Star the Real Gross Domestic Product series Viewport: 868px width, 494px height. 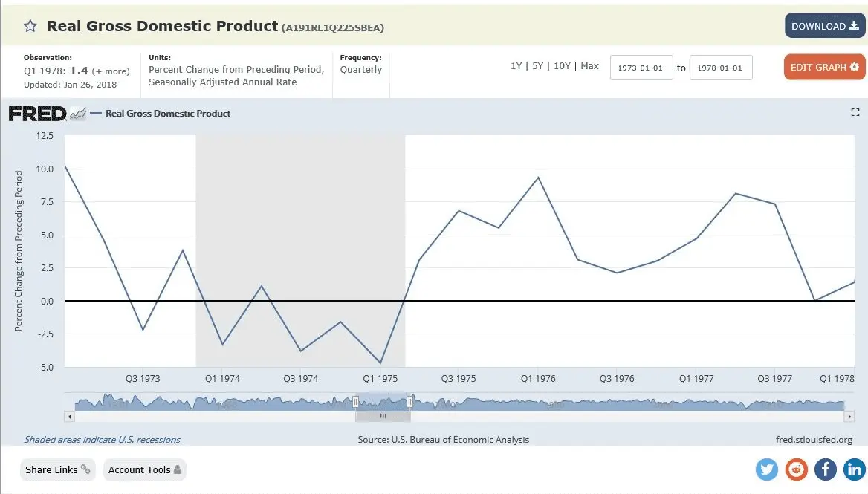tap(30, 26)
